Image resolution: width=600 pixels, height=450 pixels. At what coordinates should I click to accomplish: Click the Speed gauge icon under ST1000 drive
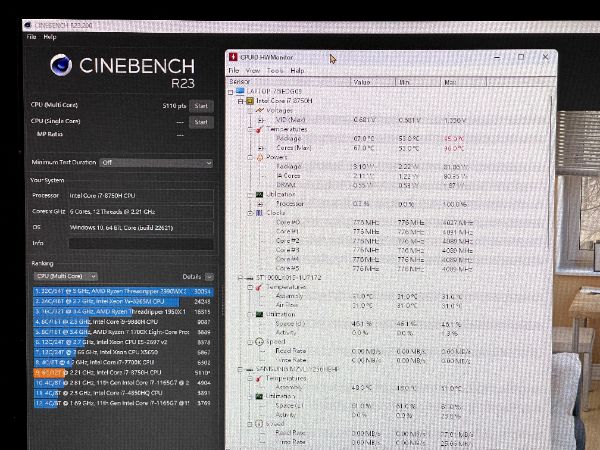(259, 341)
